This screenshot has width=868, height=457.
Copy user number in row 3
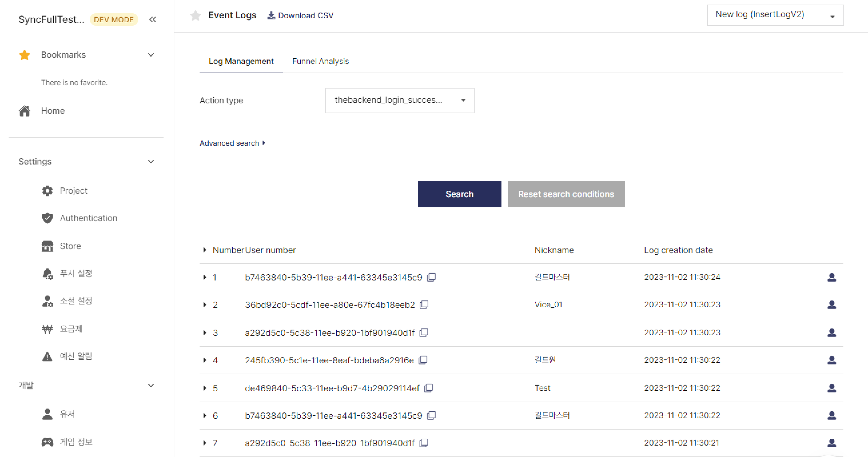pos(423,332)
